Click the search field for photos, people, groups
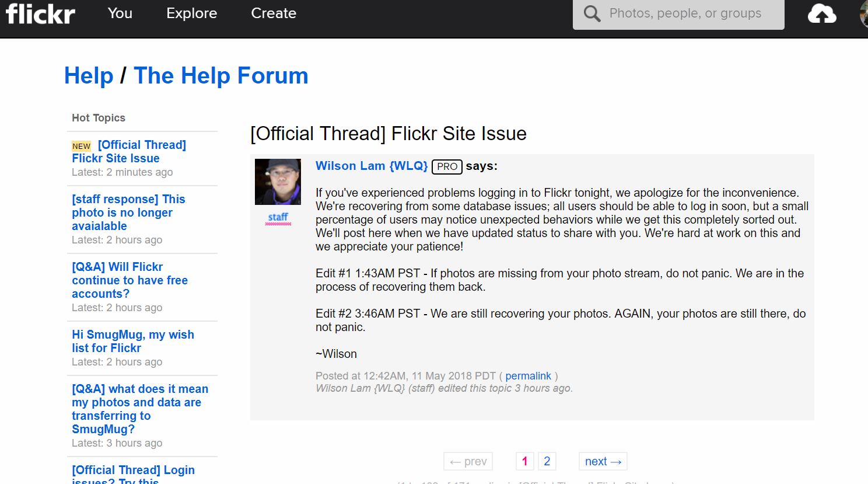Image resolution: width=868 pixels, height=484 pixels. [685, 13]
